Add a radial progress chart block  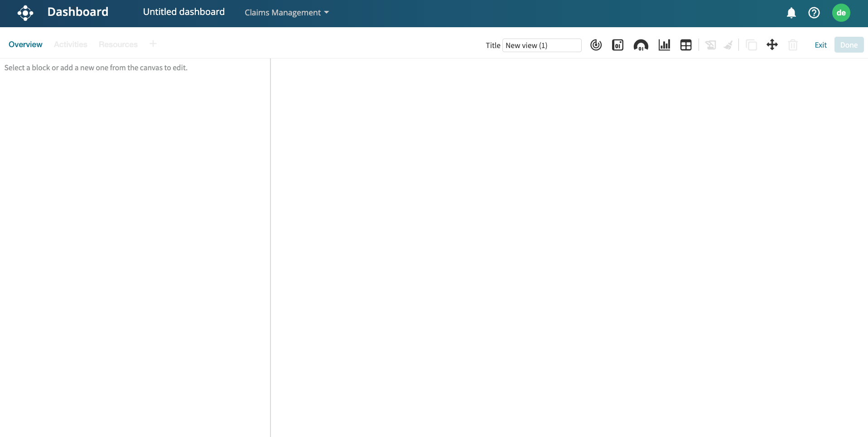(x=596, y=45)
